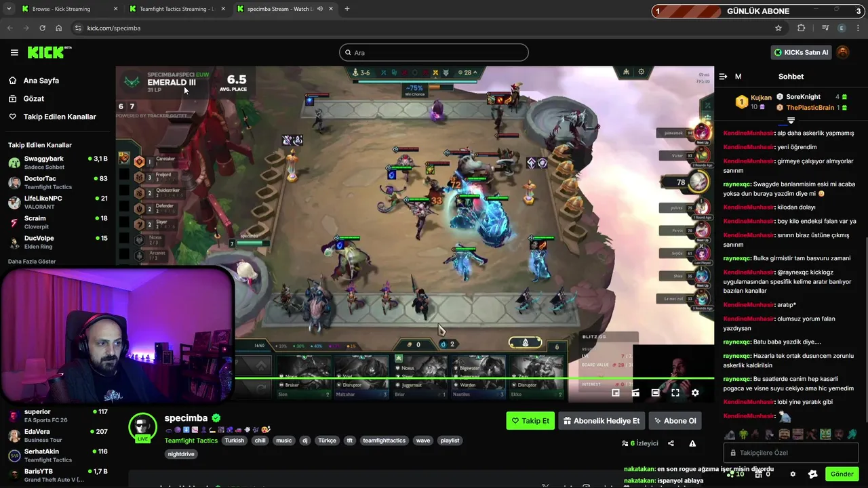Open Chrome tab search dropdown
This screenshot has width=868, height=488.
[x=9, y=9]
